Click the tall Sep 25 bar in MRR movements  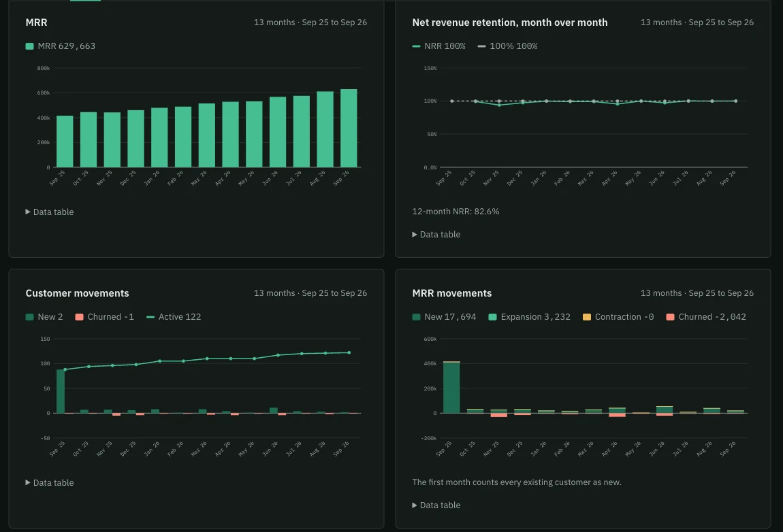click(x=451, y=387)
